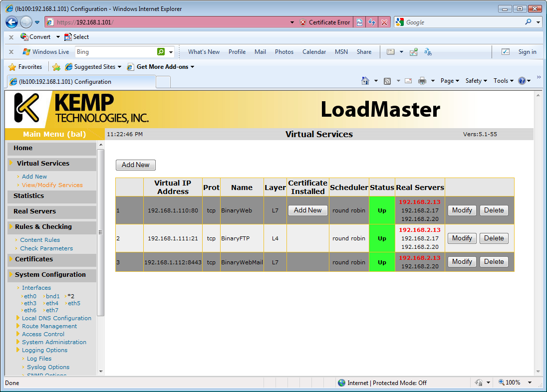The image size is (547, 392).
Task: Open the Safety menu dropdown
Action: pos(476,81)
